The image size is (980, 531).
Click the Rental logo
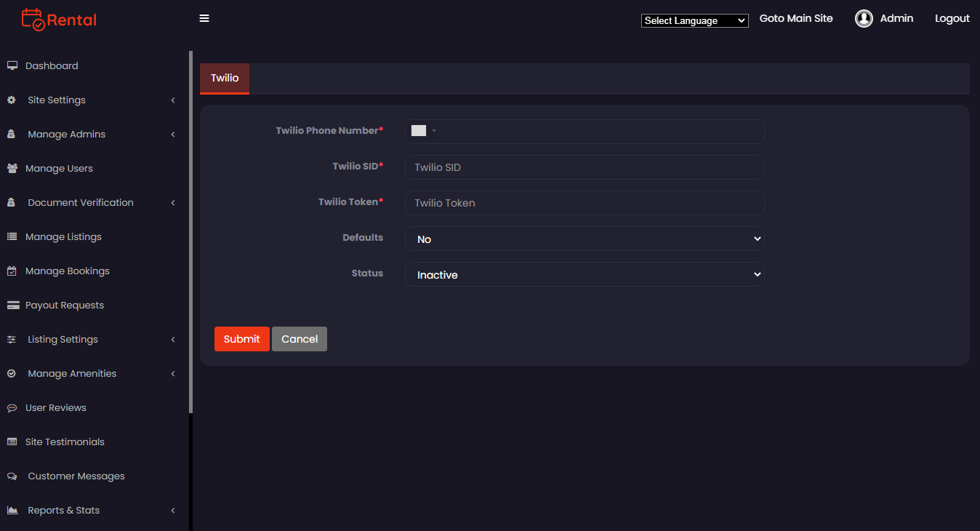pos(59,20)
